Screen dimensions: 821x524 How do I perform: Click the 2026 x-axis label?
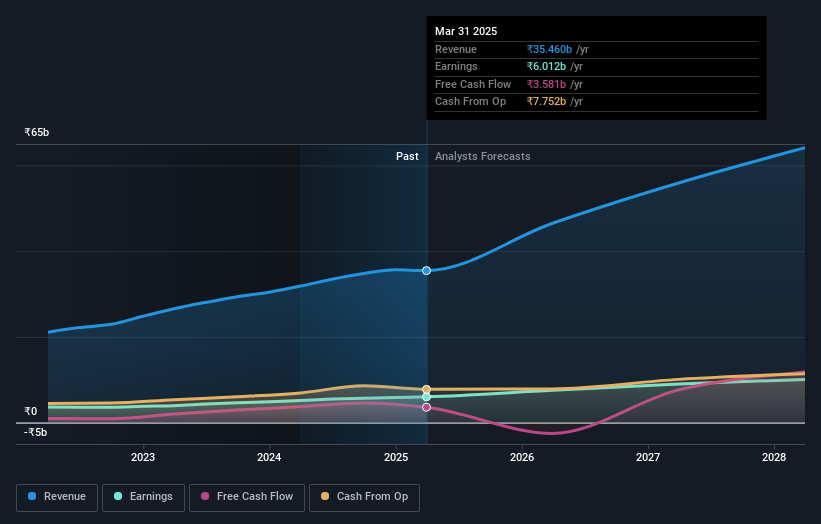tap(522, 458)
